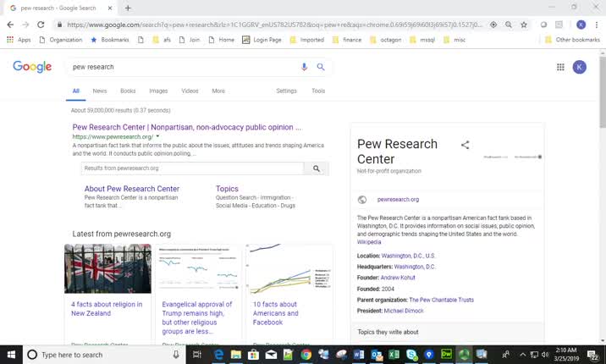Open Excel from the taskbar
Screen dimensions: 606x364
click(x=394, y=355)
